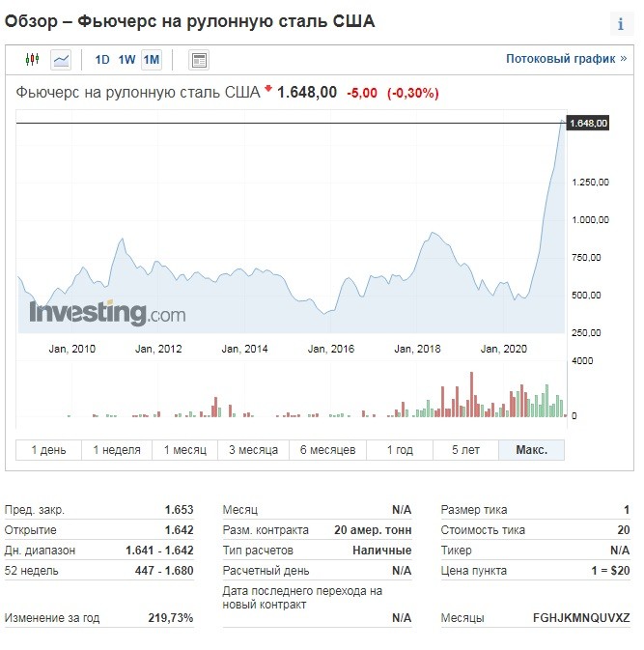Click the Investing.com logo watermark
The image size is (644, 650).
point(107,313)
